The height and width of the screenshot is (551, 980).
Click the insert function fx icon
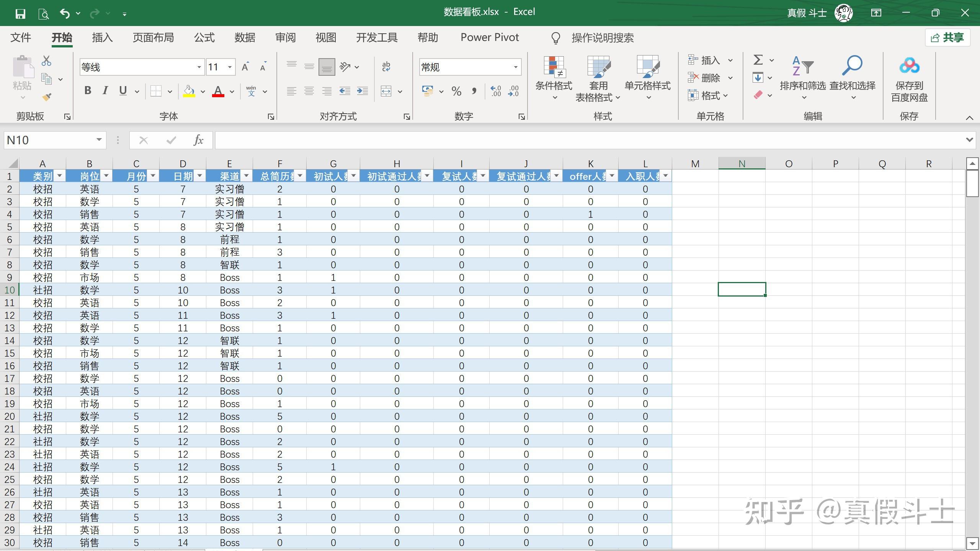pyautogui.click(x=198, y=140)
